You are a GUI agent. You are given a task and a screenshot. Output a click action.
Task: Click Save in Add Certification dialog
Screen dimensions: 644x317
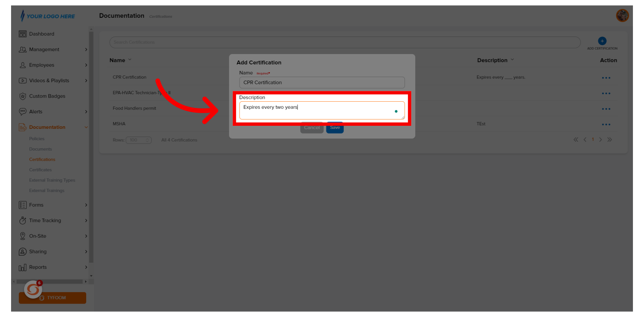pos(335,128)
